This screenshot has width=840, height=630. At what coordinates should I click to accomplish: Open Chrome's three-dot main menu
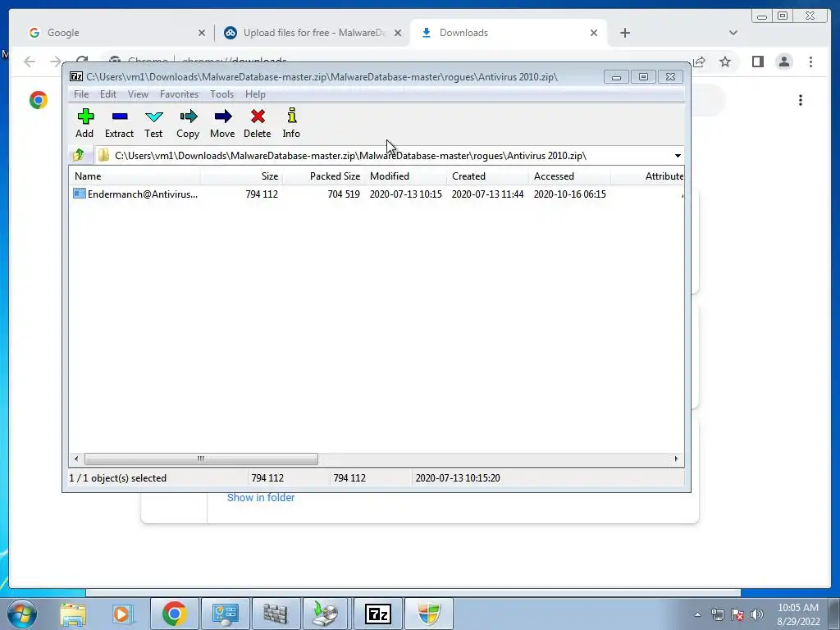coord(810,62)
